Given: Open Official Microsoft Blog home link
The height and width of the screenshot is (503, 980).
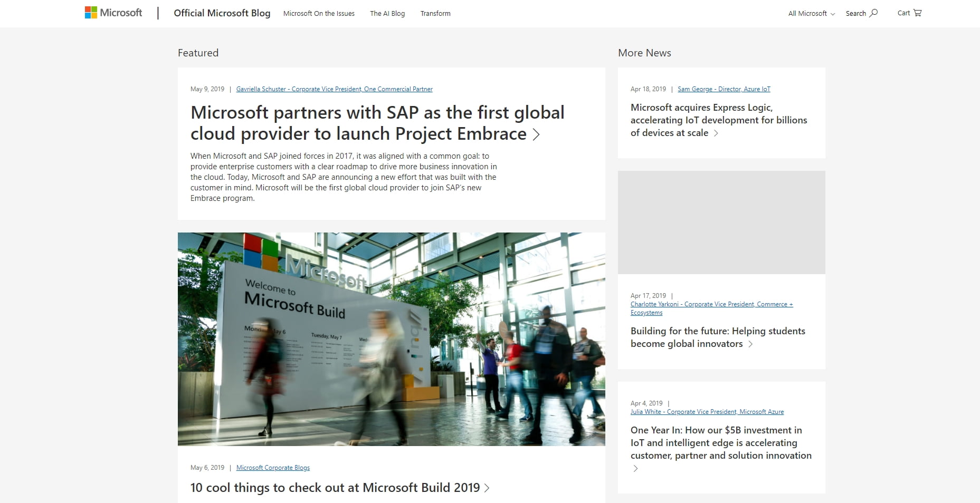Looking at the screenshot, I should [x=222, y=13].
